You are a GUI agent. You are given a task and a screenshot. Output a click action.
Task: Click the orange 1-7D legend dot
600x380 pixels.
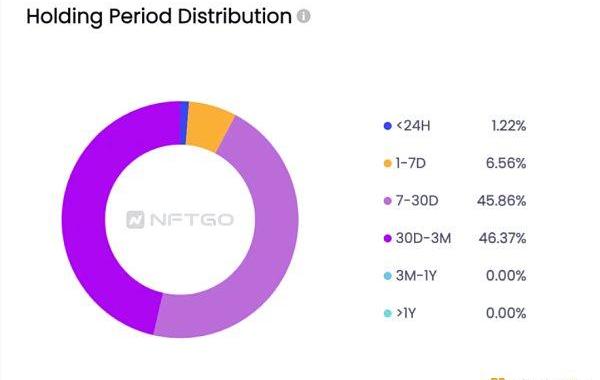pos(388,163)
